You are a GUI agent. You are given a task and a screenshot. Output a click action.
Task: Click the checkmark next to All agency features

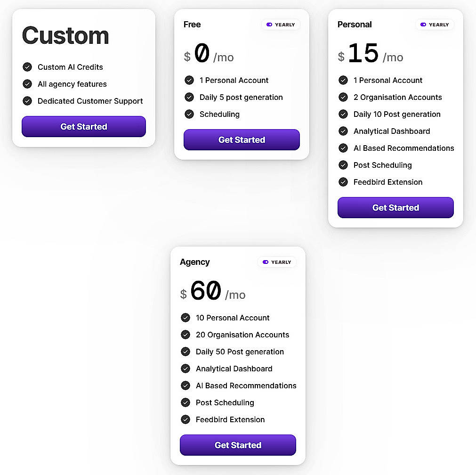coord(28,84)
